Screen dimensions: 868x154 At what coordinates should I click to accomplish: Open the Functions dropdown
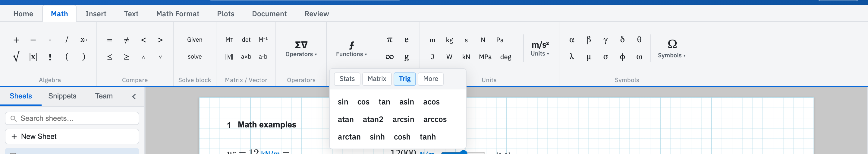[351, 49]
